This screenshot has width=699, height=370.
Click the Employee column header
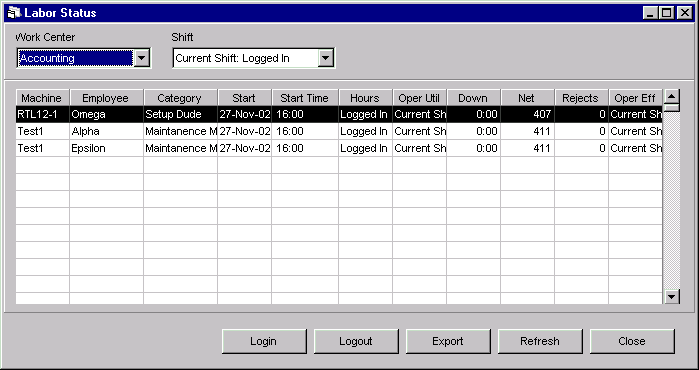106,98
